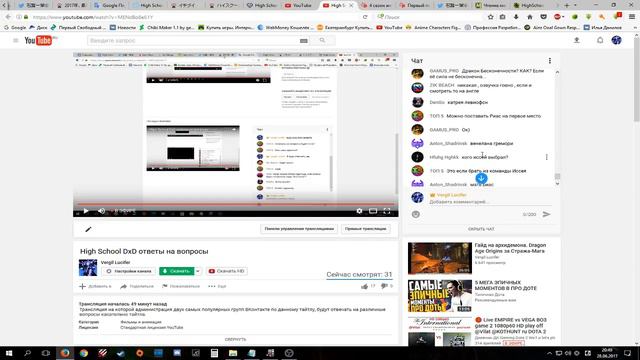Open a new browser tab

567,5
